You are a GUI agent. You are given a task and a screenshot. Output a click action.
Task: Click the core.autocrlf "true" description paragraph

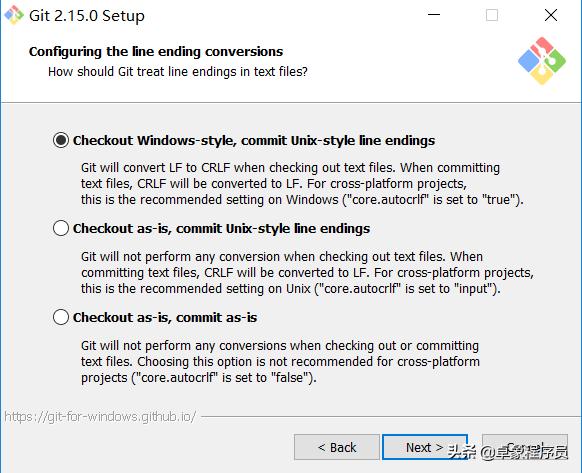tap(302, 184)
